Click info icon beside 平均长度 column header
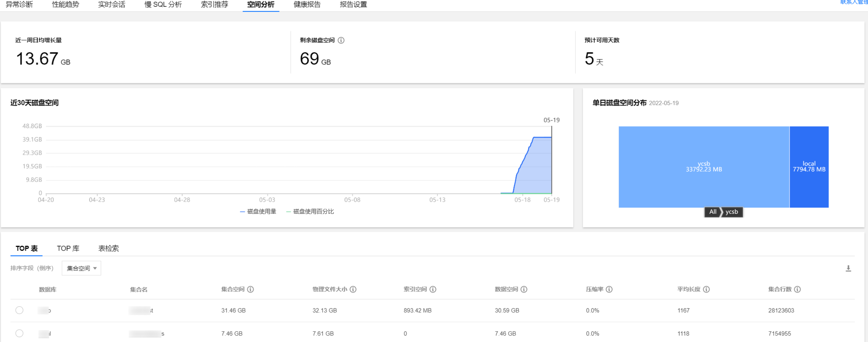 click(x=707, y=289)
